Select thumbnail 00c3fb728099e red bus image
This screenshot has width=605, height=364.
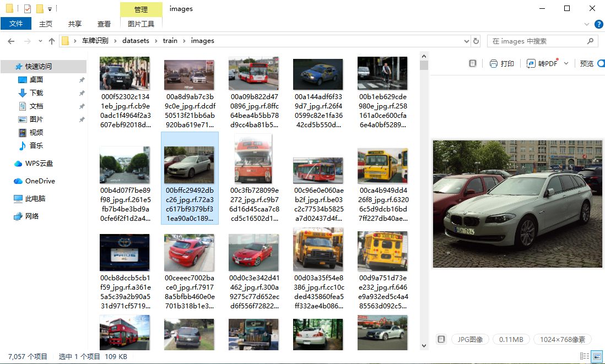253,159
